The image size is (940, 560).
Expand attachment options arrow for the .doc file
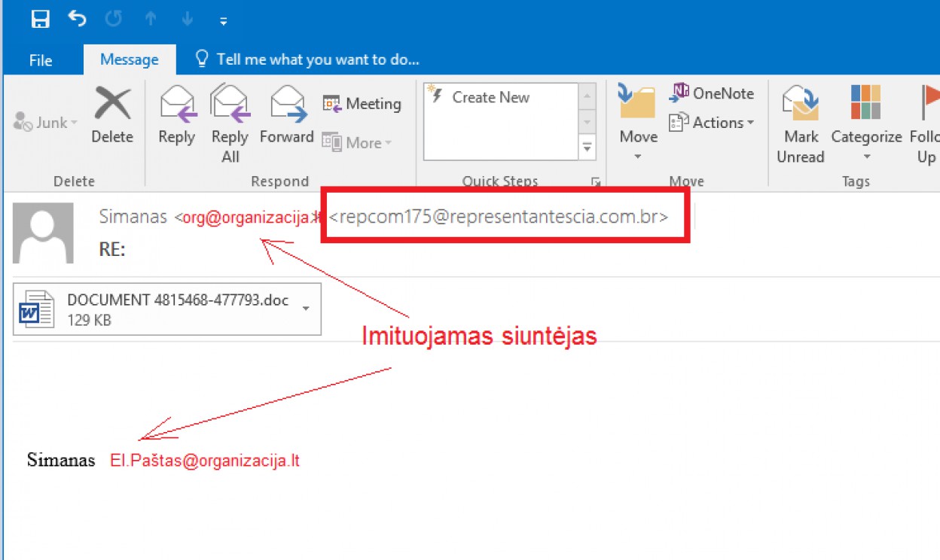click(306, 309)
